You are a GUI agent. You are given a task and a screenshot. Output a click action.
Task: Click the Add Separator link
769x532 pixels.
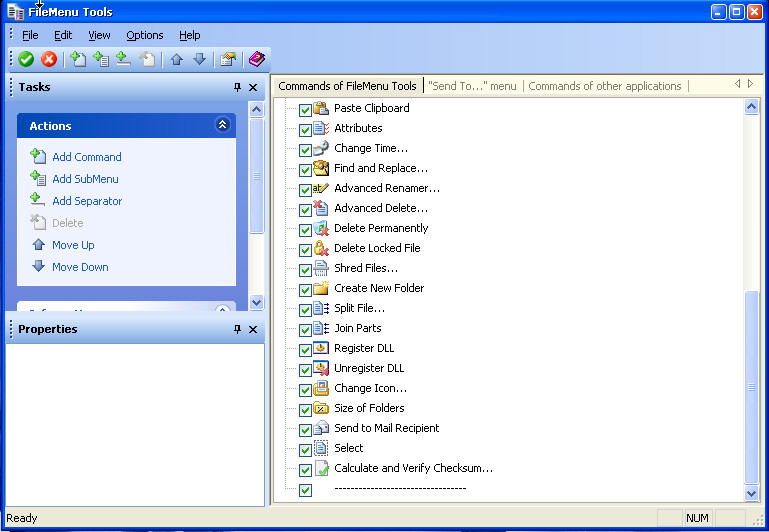(87, 201)
